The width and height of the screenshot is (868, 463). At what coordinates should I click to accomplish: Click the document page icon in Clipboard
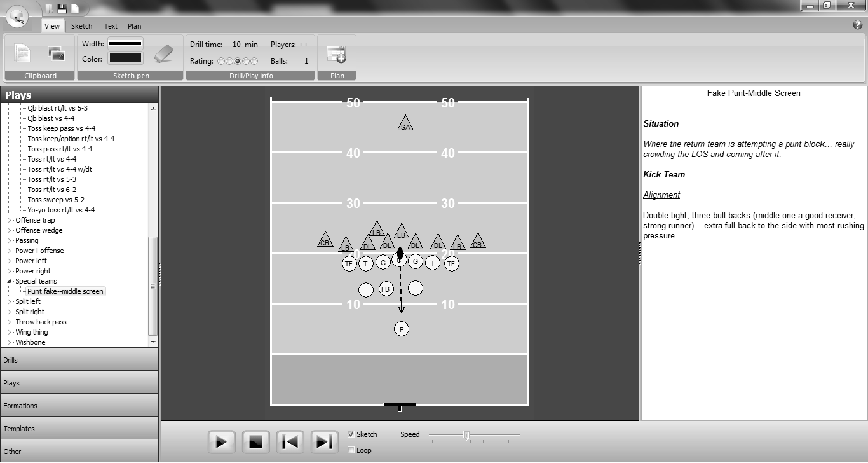pyautogui.click(x=22, y=53)
